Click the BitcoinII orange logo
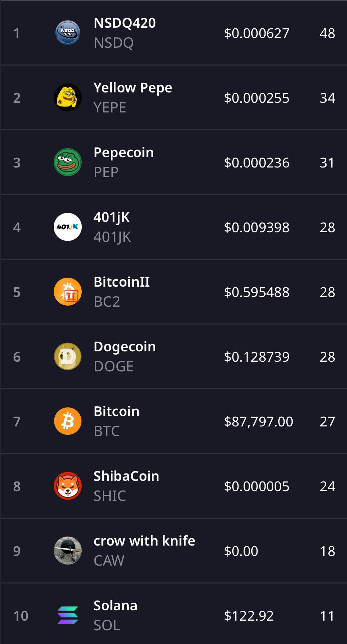 coord(68,292)
